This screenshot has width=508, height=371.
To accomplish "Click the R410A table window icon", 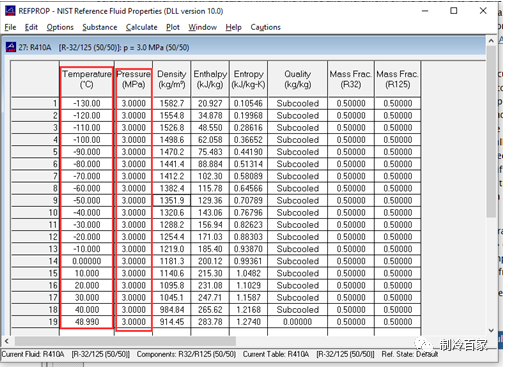I will pos(11,47).
